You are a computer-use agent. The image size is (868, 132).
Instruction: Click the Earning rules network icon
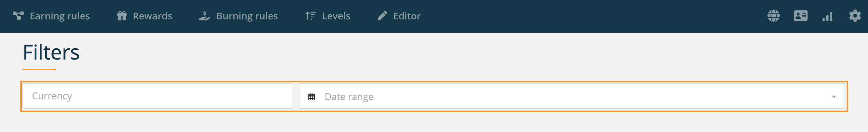click(x=18, y=16)
